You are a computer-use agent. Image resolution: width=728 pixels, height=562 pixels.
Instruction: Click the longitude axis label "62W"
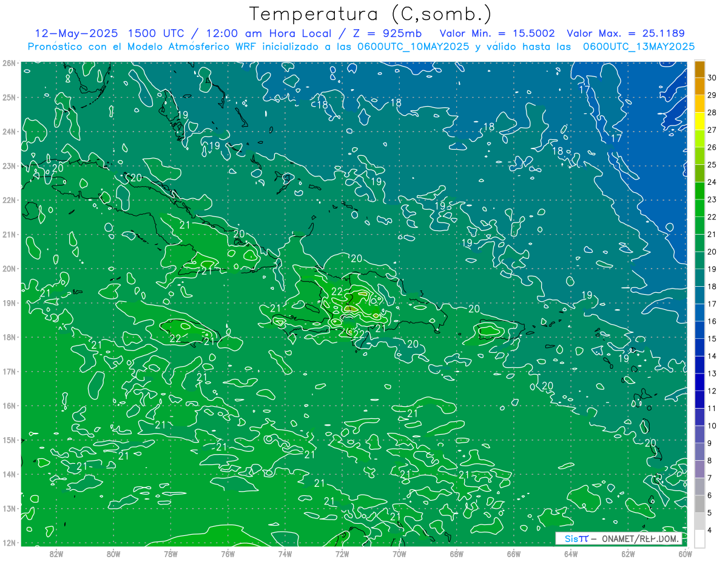tap(629, 554)
